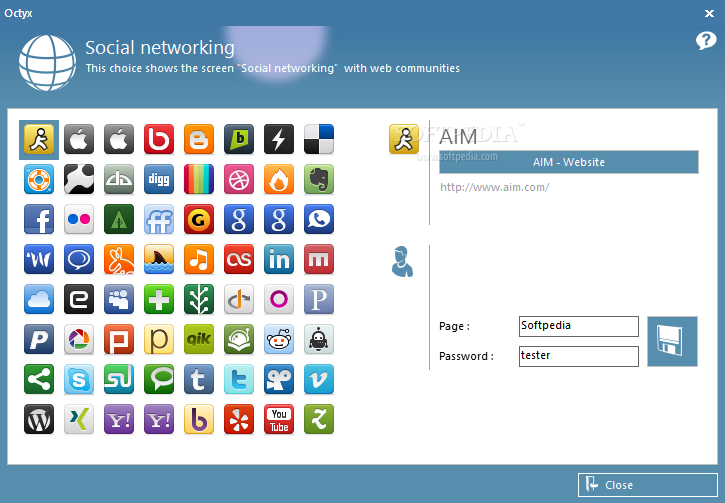Open the WordPress icon
This screenshot has height=503, width=725.
tap(39, 419)
